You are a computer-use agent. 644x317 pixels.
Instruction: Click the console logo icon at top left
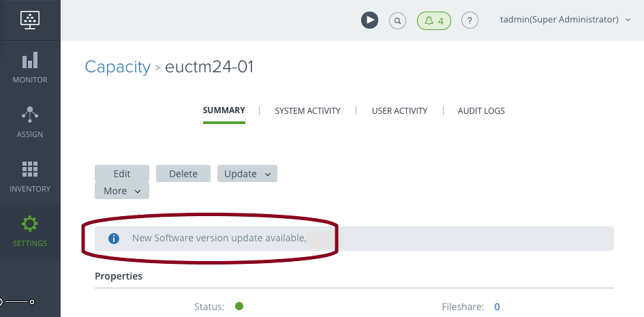point(30,19)
